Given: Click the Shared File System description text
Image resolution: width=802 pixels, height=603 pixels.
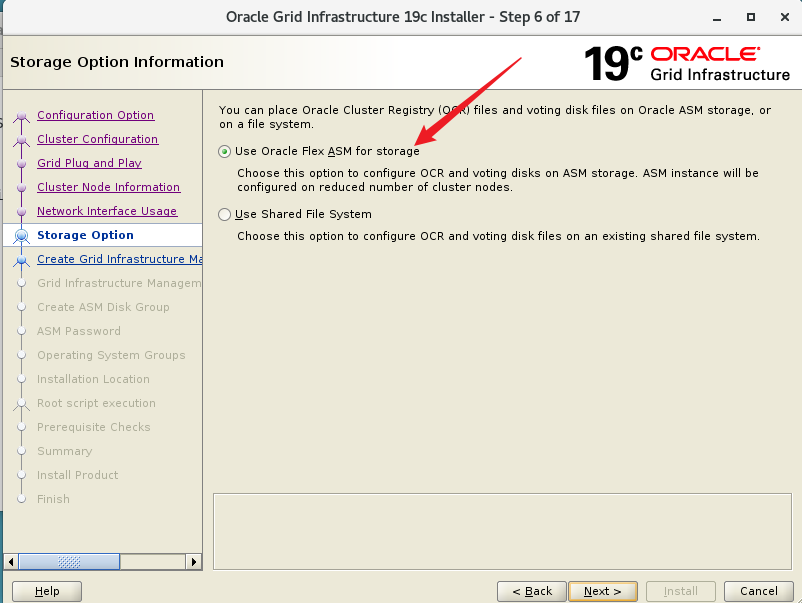Looking at the screenshot, I should [x=498, y=236].
